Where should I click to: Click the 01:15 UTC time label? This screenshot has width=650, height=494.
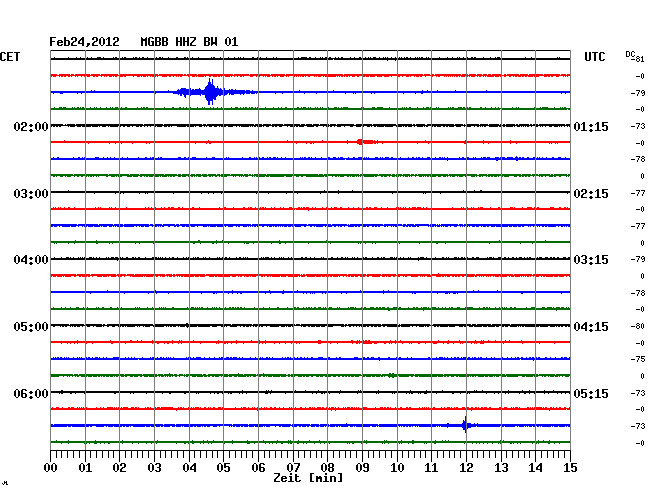point(591,126)
